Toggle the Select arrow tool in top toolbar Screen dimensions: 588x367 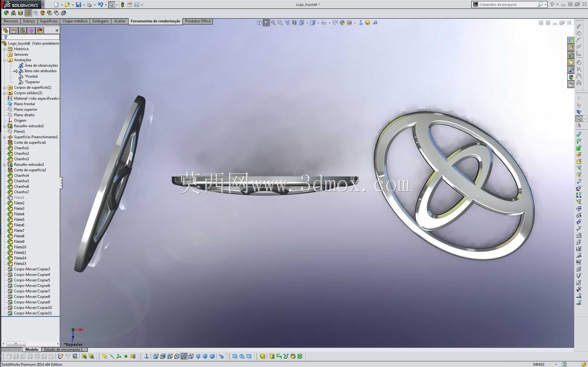tap(112, 5)
